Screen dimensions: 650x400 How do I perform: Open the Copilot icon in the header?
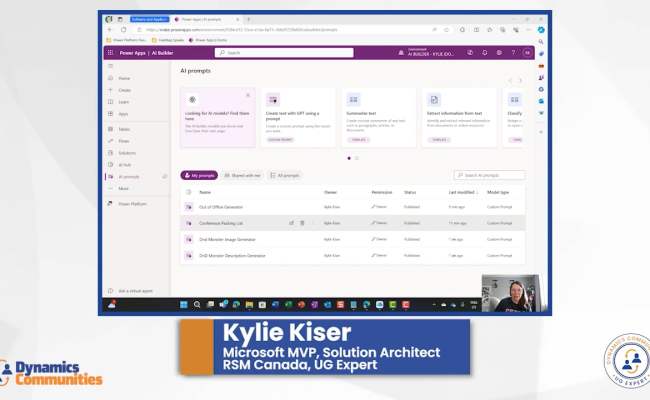click(x=470, y=53)
